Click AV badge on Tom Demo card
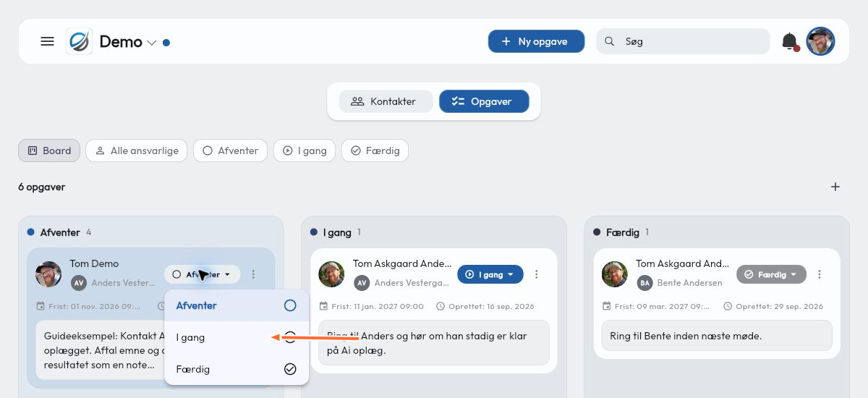Image resolution: width=868 pixels, height=398 pixels. point(79,283)
